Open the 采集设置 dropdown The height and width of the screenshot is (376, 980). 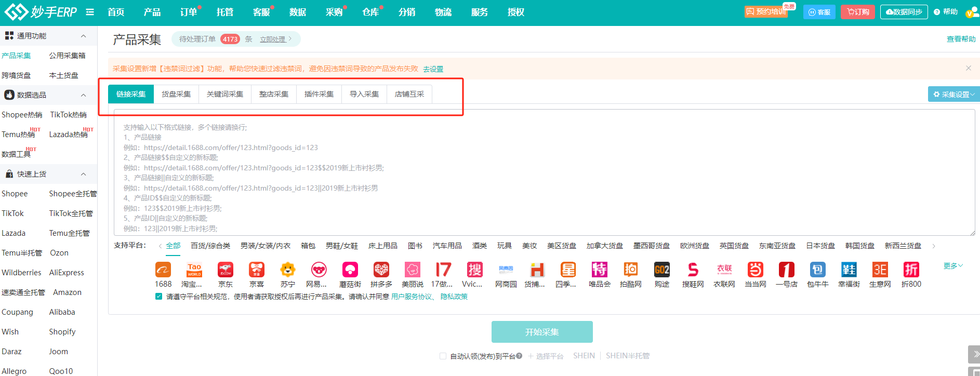point(953,95)
